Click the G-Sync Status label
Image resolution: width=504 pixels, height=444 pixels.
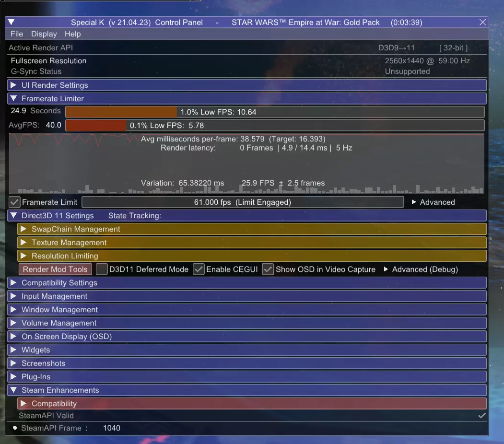[x=36, y=71]
